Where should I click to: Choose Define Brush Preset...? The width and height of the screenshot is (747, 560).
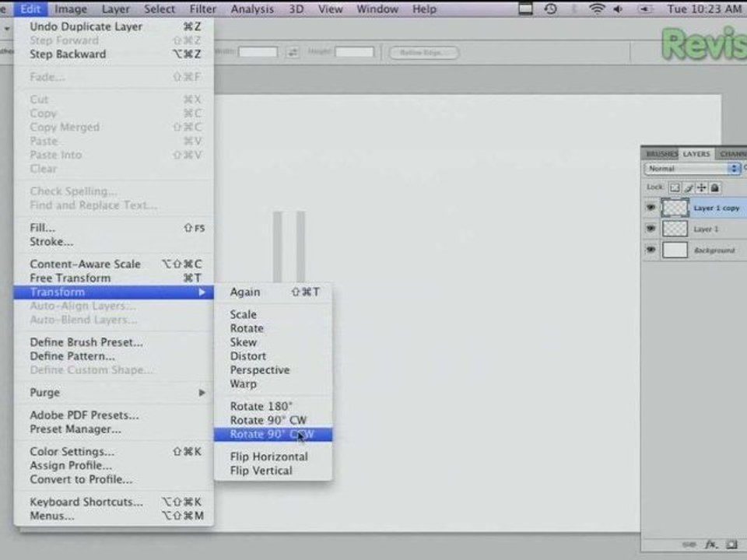click(x=114, y=342)
